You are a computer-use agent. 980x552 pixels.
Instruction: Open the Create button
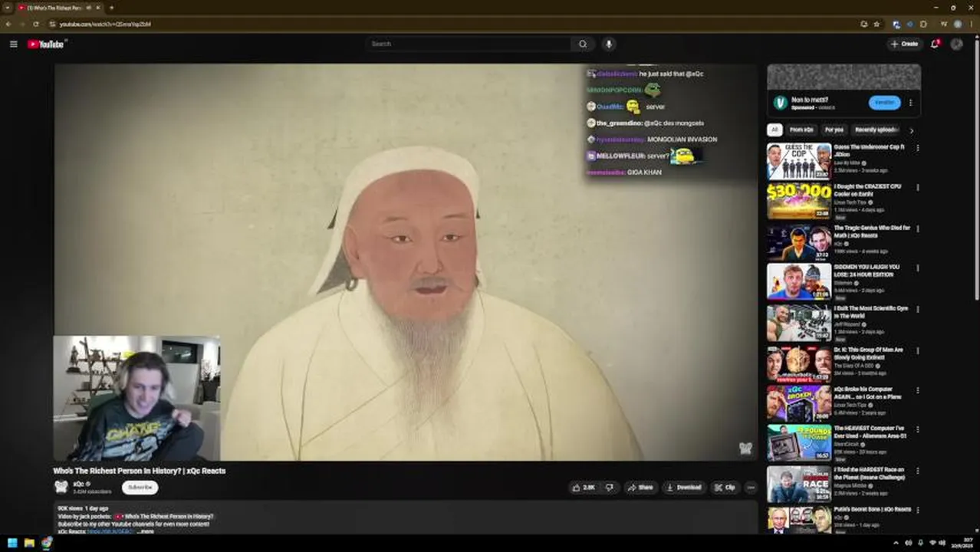click(x=904, y=44)
